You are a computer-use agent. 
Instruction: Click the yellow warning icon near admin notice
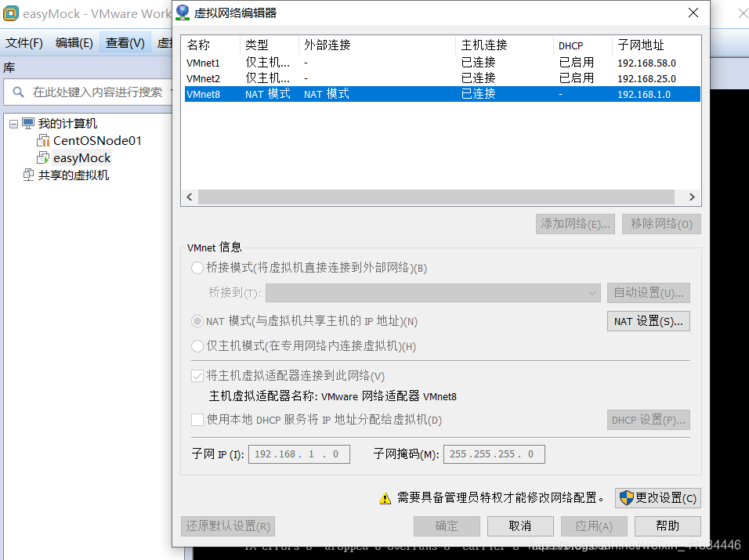(x=385, y=498)
